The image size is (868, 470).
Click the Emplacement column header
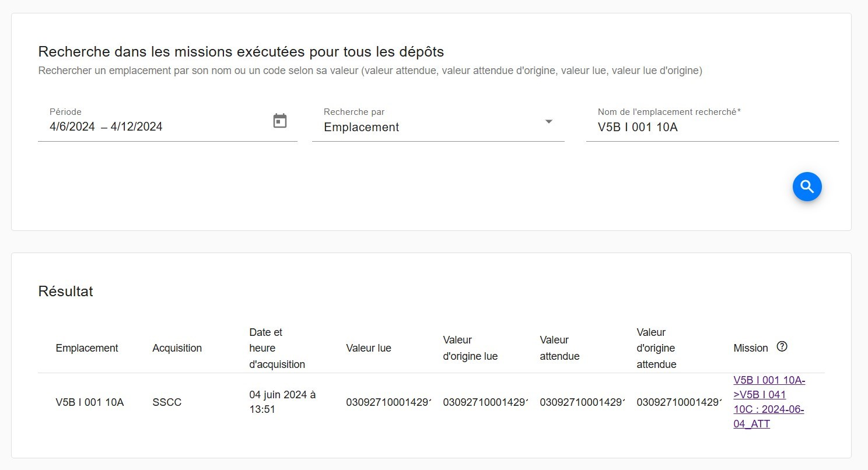tap(87, 348)
